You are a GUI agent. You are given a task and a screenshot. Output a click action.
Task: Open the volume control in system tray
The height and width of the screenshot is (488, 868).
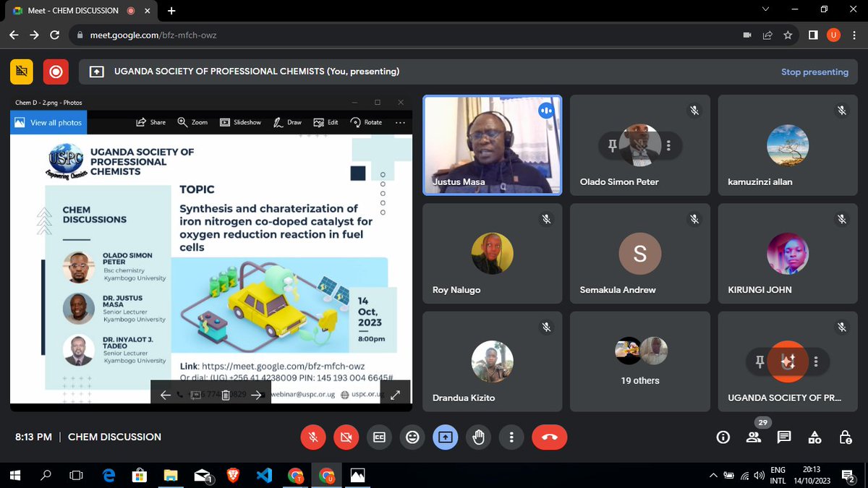pyautogui.click(x=759, y=475)
